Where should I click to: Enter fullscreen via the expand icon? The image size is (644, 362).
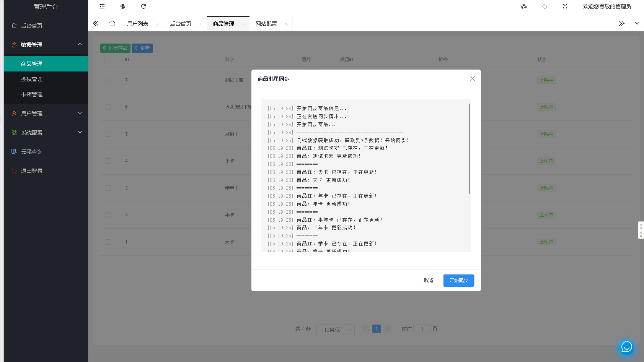click(x=565, y=6)
